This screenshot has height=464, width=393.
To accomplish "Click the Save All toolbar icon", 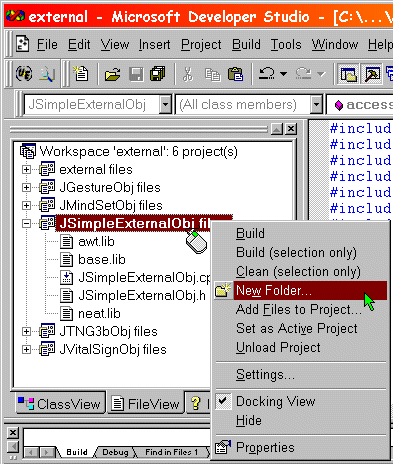I will click(x=157, y=74).
